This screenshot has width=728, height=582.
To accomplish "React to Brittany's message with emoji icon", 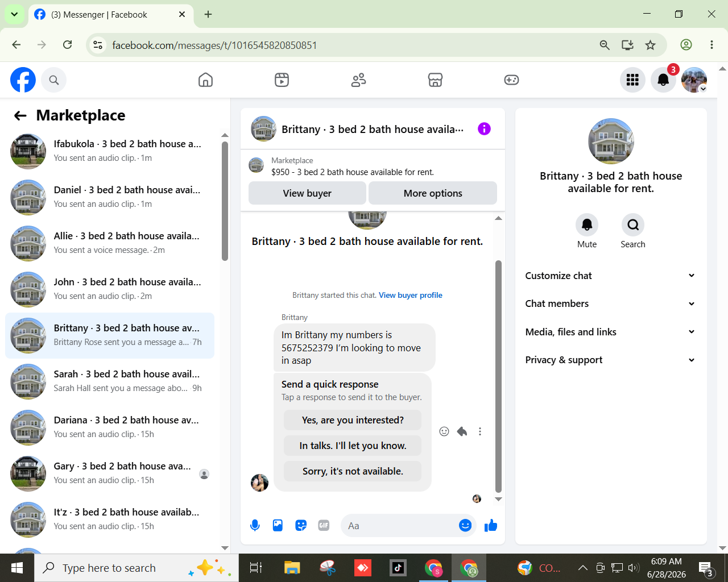I will point(444,431).
